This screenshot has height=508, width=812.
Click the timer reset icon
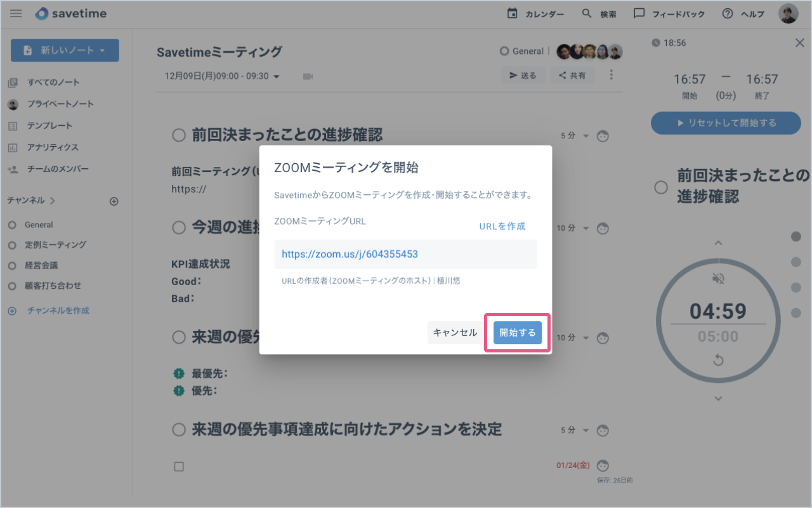(718, 361)
